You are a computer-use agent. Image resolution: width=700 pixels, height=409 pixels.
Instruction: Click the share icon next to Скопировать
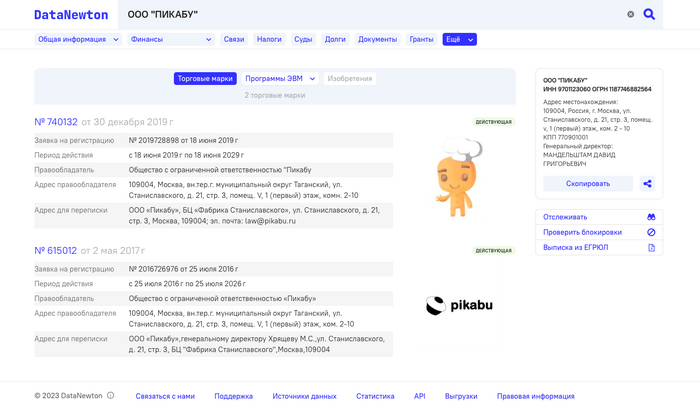click(x=647, y=184)
